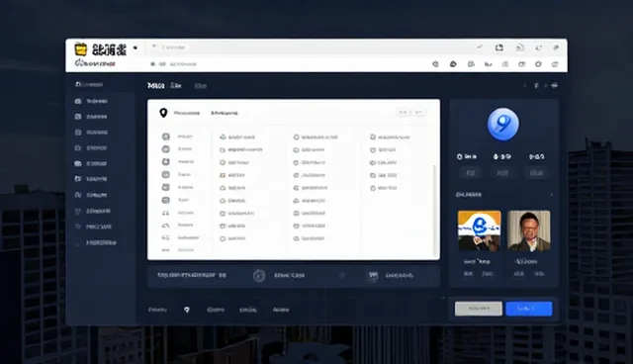
Task: Click the small white diamond icon in bottom row
Action: [187, 310]
